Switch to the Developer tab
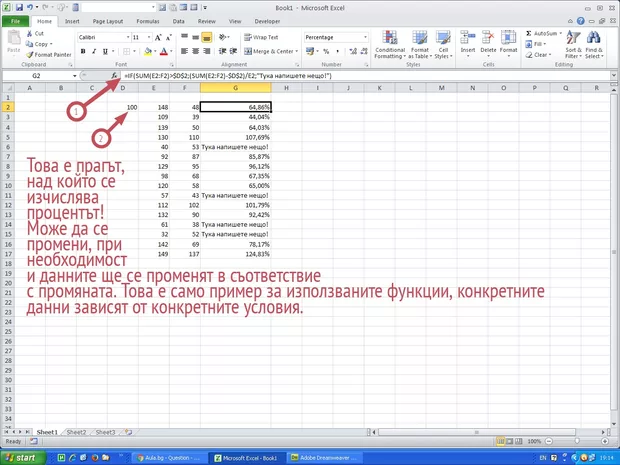 [267, 21]
